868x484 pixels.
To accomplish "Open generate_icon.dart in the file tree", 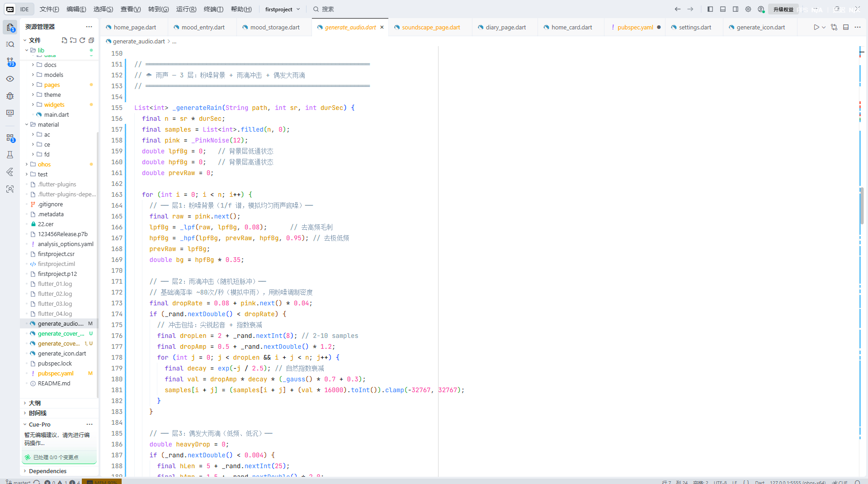I will (x=61, y=353).
